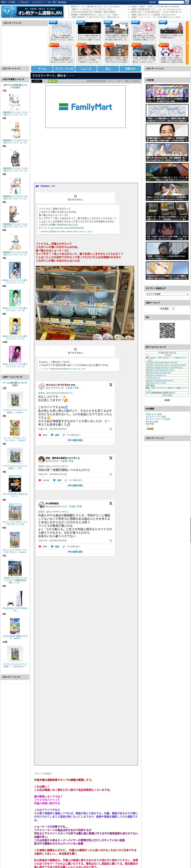The width and height of the screenshot is (191, 868).
Task: Click the Edit link in access ranking
Action: pyautogui.click(x=148, y=393)
